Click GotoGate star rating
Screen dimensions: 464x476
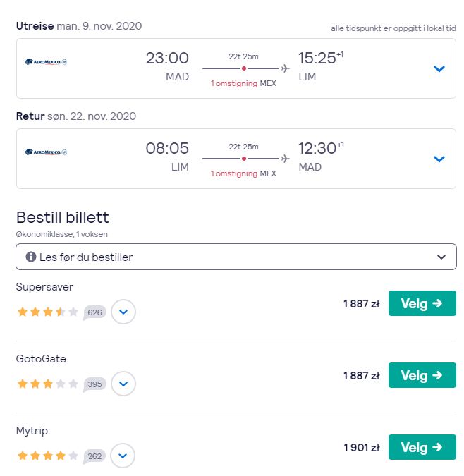point(48,384)
